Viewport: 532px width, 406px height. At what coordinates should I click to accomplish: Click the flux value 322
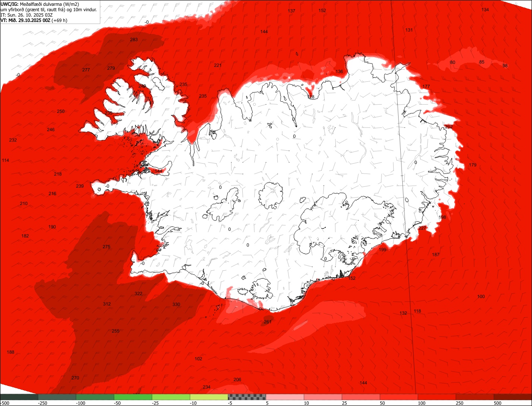pos(138,293)
